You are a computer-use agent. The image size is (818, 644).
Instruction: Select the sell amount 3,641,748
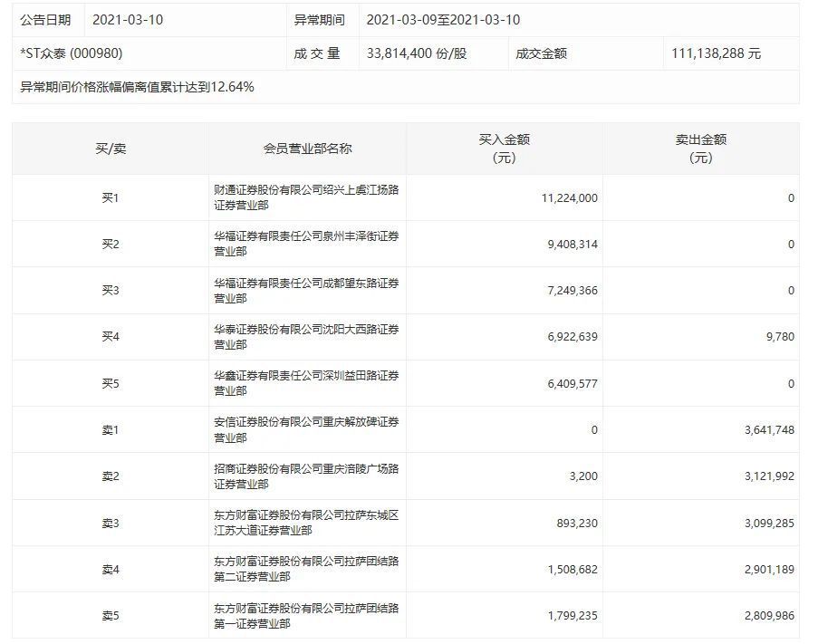(x=769, y=430)
